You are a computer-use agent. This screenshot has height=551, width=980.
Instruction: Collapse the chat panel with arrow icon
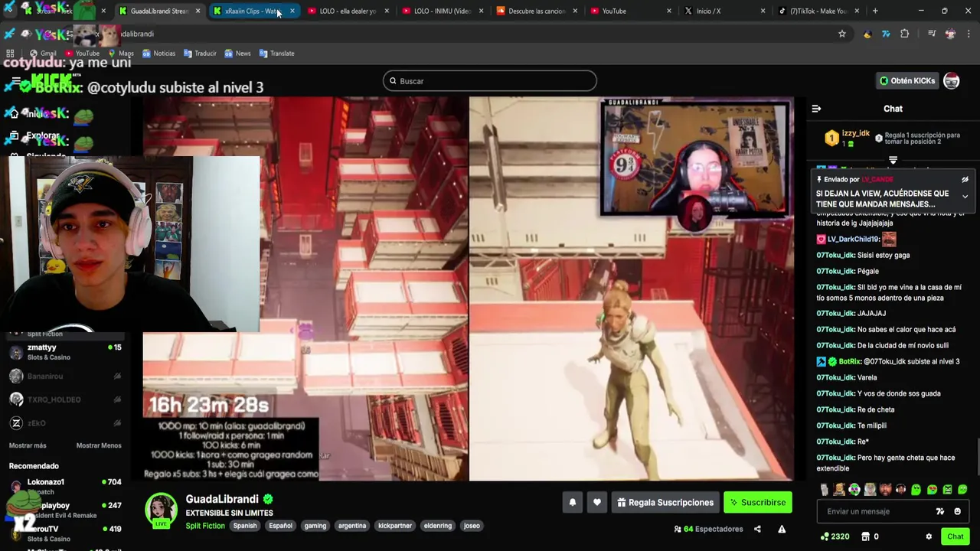point(816,109)
